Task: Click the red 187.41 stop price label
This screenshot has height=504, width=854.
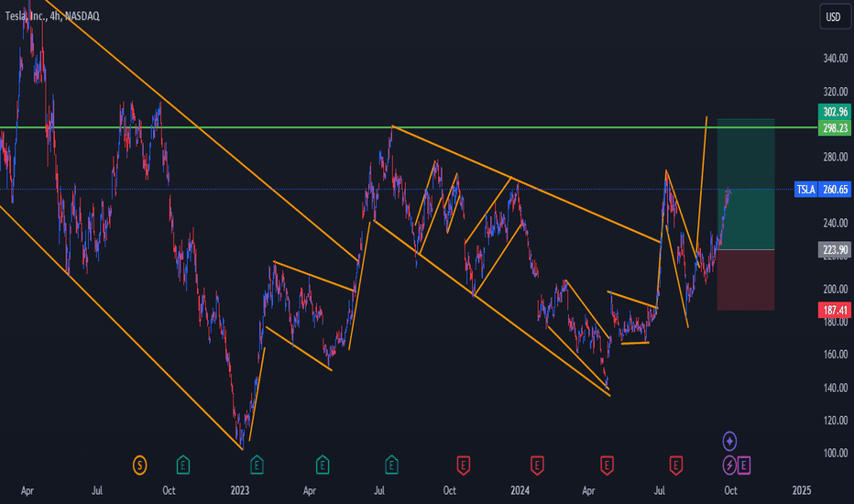Action: coord(835,311)
